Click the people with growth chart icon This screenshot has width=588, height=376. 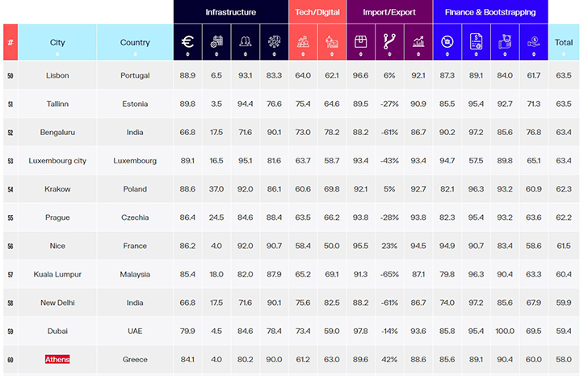click(303, 42)
